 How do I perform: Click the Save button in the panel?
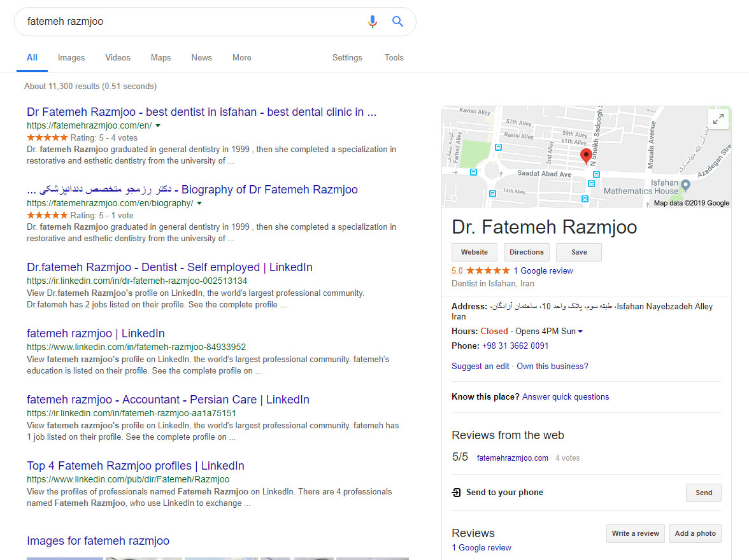579,252
